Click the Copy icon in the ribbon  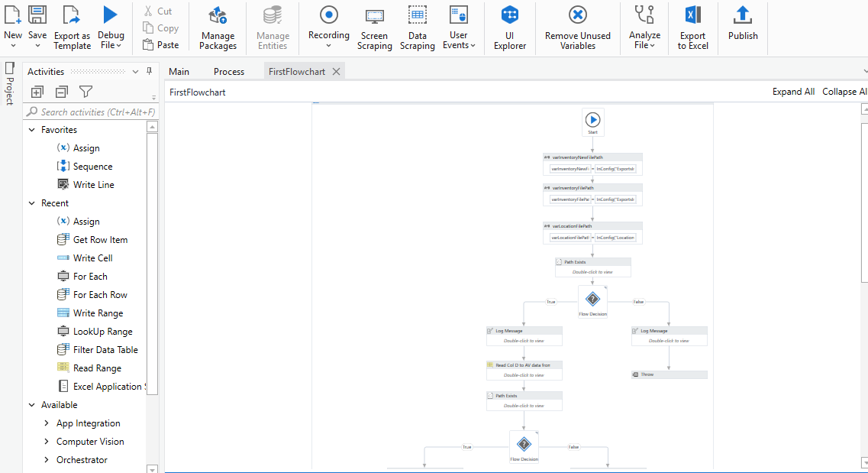(x=161, y=28)
